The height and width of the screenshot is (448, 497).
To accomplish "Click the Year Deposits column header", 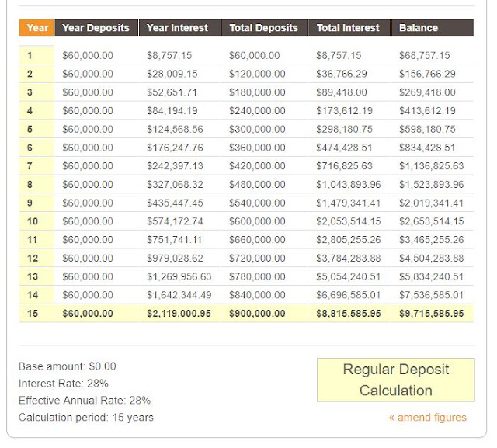I will pos(97,28).
